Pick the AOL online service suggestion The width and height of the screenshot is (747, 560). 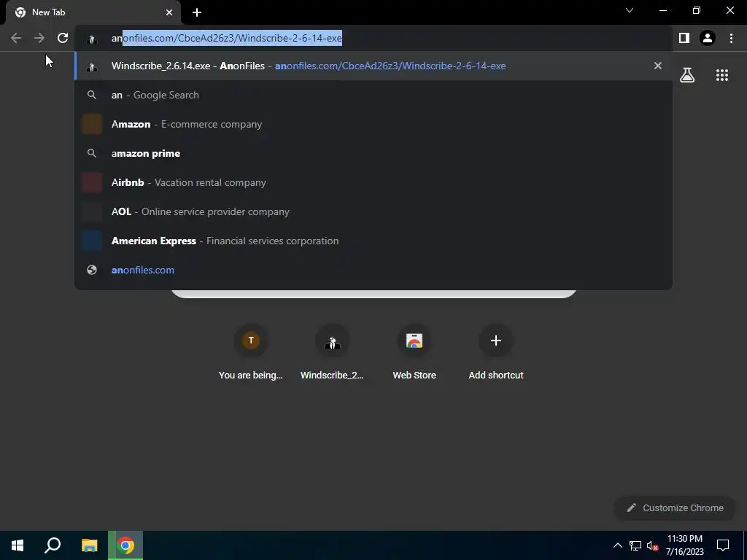point(373,211)
